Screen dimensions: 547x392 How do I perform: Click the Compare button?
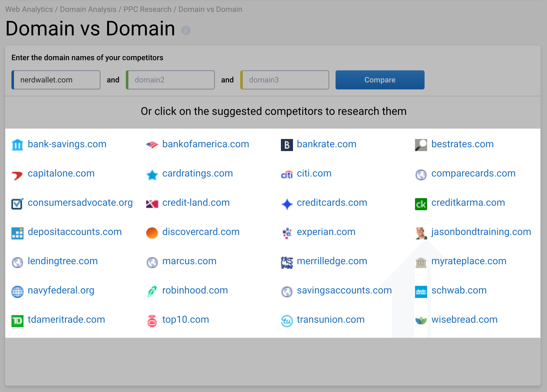pyautogui.click(x=380, y=80)
